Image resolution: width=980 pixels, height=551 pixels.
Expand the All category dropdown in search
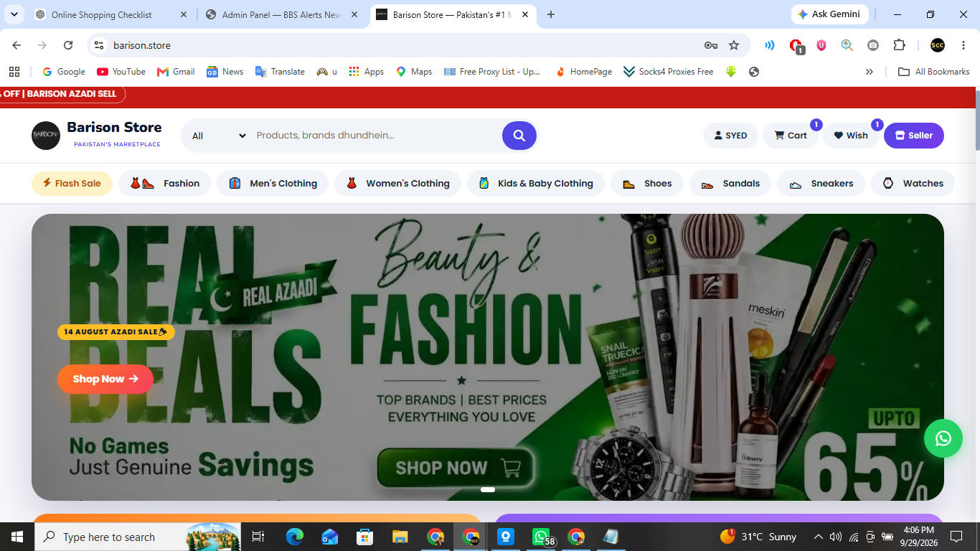tap(219, 136)
